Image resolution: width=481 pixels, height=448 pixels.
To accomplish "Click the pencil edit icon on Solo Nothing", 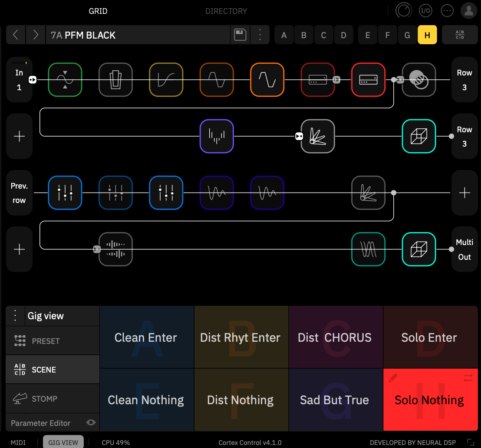I will pyautogui.click(x=393, y=378).
